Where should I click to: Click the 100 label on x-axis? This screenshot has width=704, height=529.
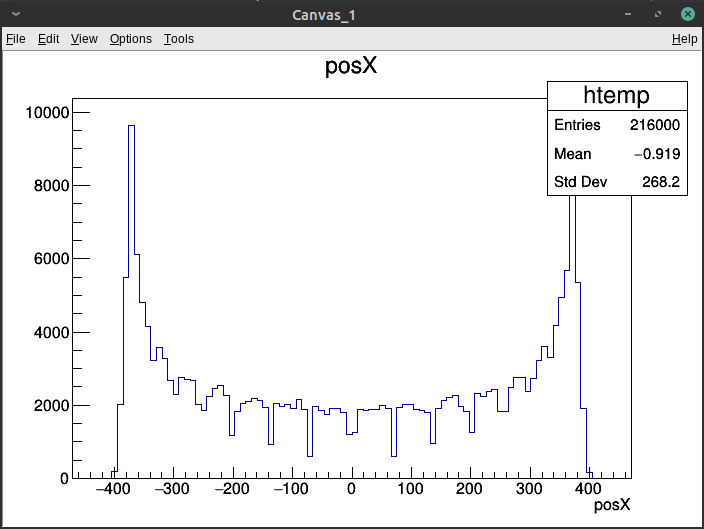pyautogui.click(x=410, y=489)
